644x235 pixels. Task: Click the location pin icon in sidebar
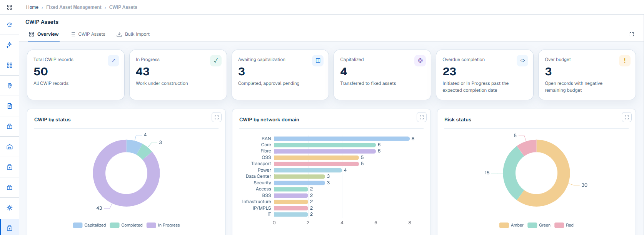point(10,86)
